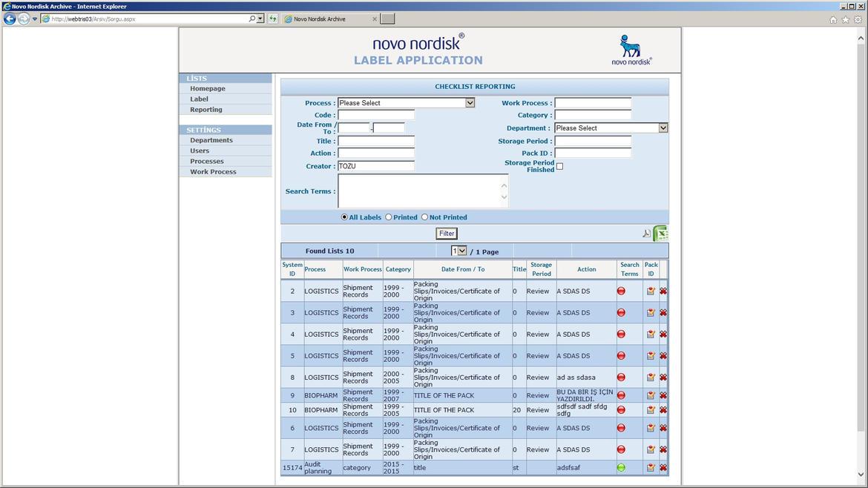Viewport: 868px width, 488px height.
Task: Open the browser Home page icon
Action: tap(833, 19)
